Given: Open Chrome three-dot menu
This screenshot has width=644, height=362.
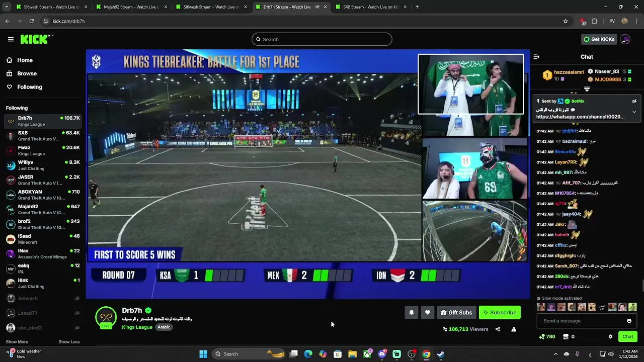Looking at the screenshot, I should point(636,21).
